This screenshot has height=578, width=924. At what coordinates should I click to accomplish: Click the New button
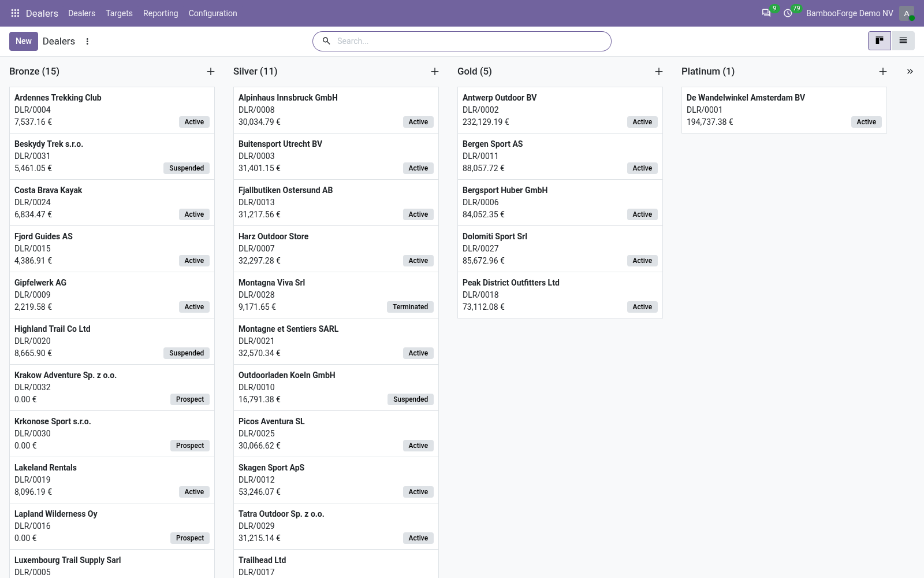pyautogui.click(x=24, y=41)
